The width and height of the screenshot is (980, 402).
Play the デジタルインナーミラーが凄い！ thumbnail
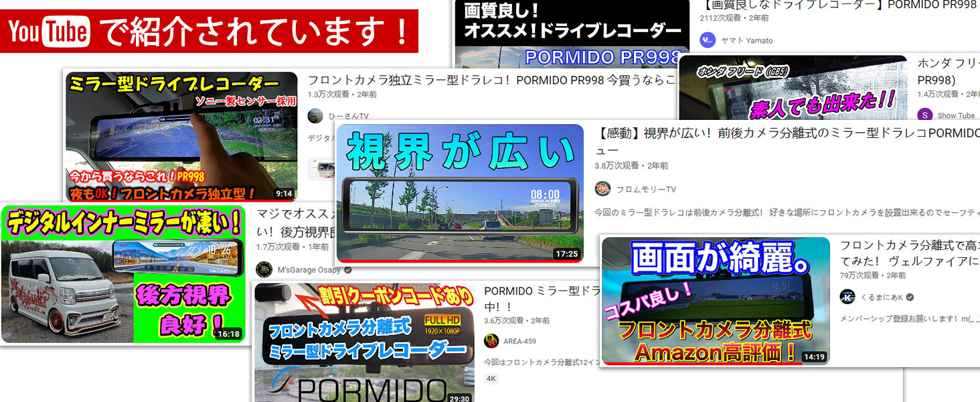(123, 274)
